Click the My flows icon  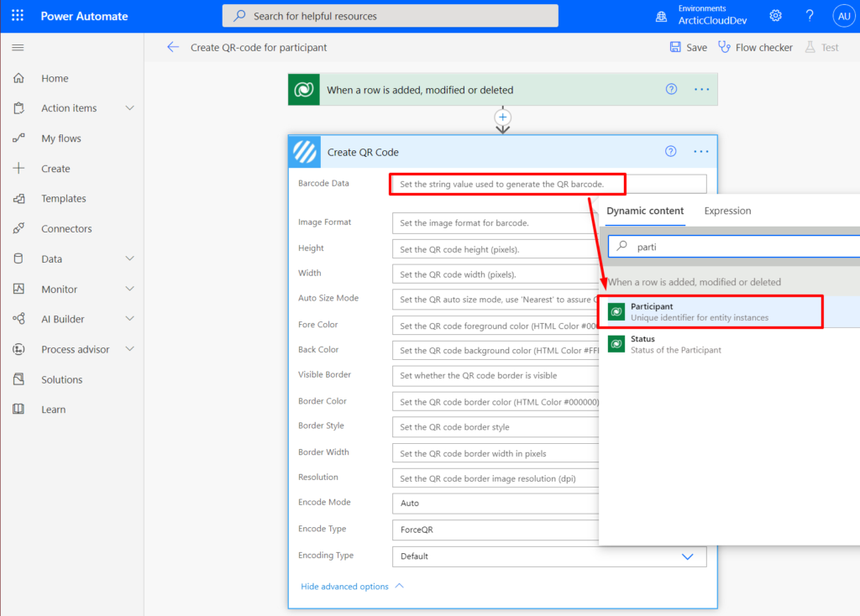tap(18, 138)
